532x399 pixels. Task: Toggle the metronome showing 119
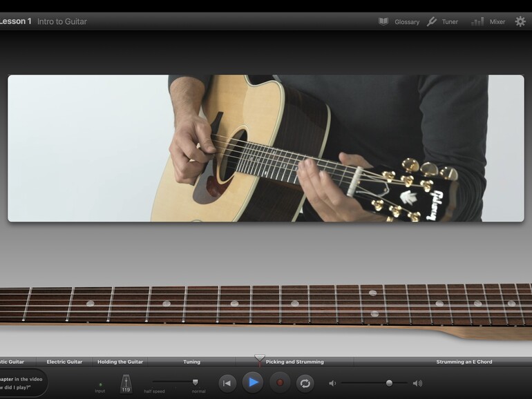click(126, 384)
